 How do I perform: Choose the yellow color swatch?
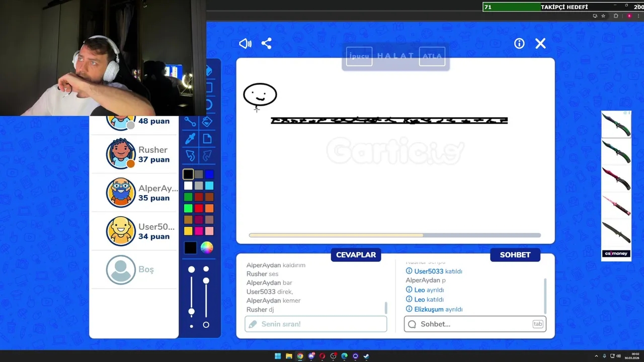pyautogui.click(x=188, y=231)
